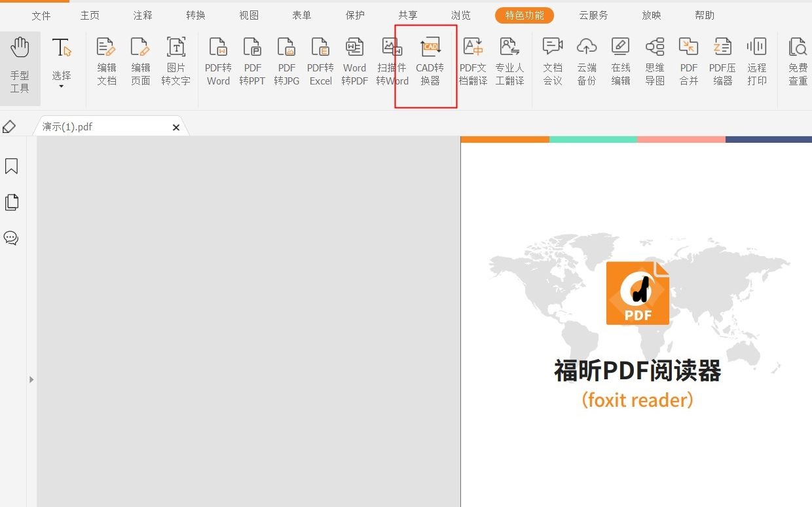
Task: Open online editing (在线编辑)
Action: tap(621, 62)
